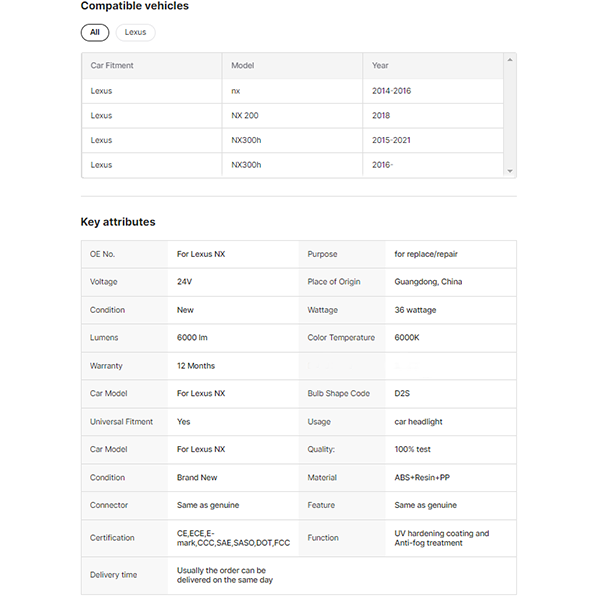Viewport: 600px width, 600px height.
Task: Select the All vehicles filter pill
Action: (x=95, y=33)
